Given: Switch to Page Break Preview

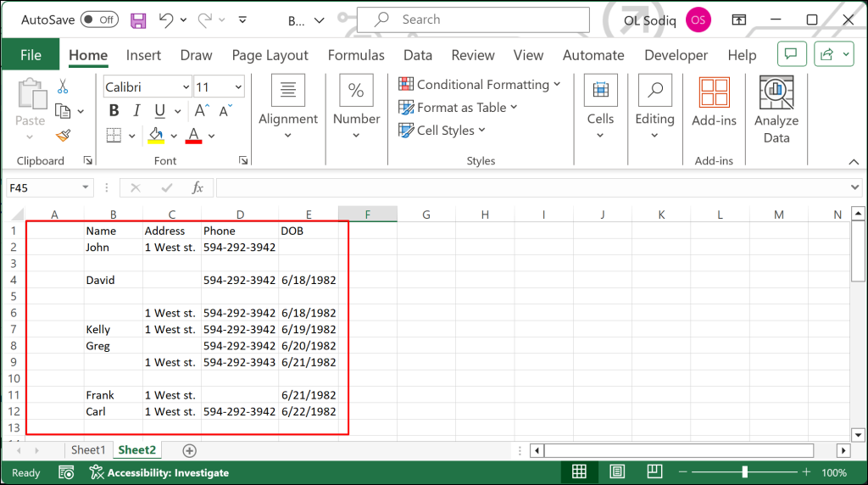Looking at the screenshot, I should (x=654, y=471).
